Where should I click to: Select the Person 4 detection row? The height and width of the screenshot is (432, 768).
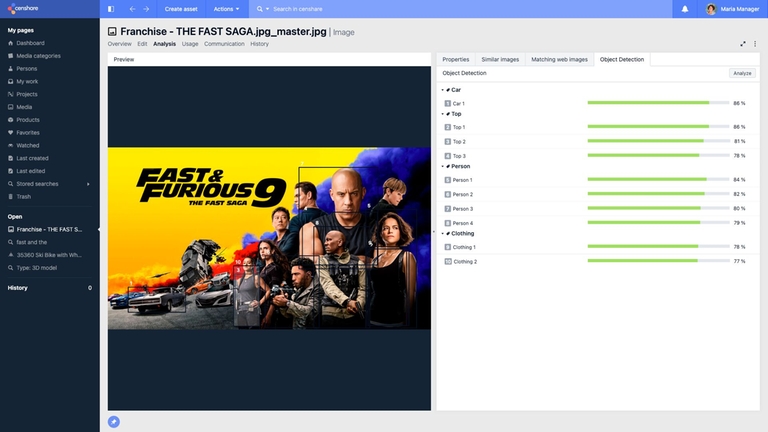coord(598,223)
